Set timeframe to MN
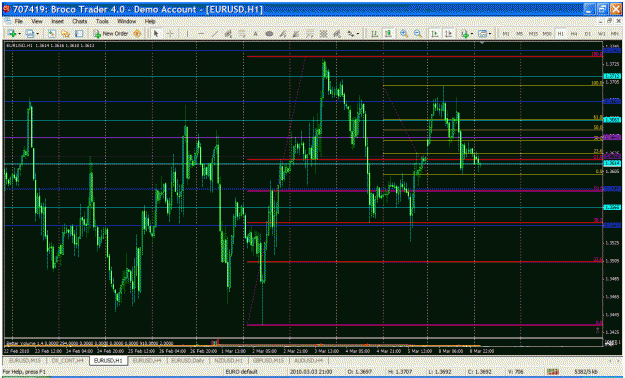This screenshot has height=378, width=625. pos(614,34)
